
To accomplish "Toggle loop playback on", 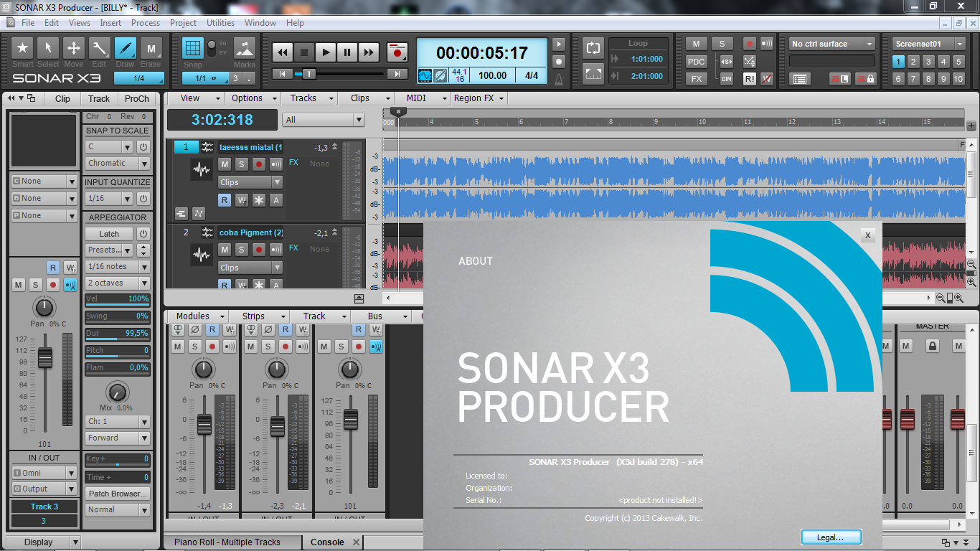I will click(593, 48).
